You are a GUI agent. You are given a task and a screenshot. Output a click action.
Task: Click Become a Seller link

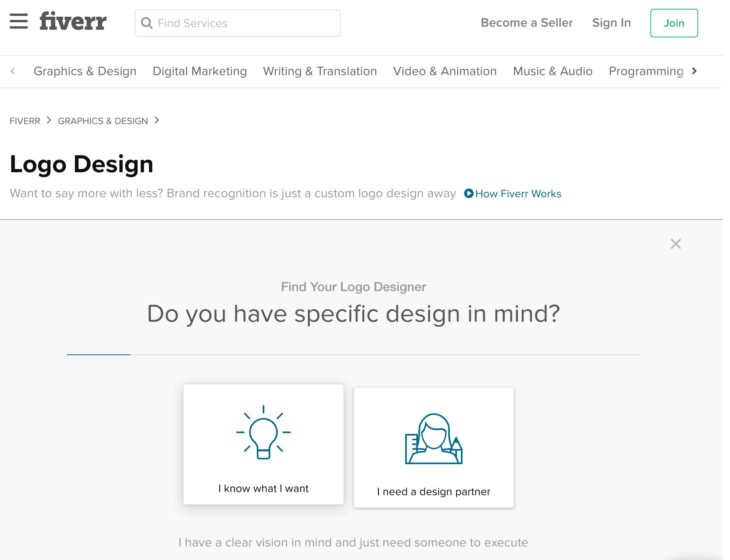[527, 23]
